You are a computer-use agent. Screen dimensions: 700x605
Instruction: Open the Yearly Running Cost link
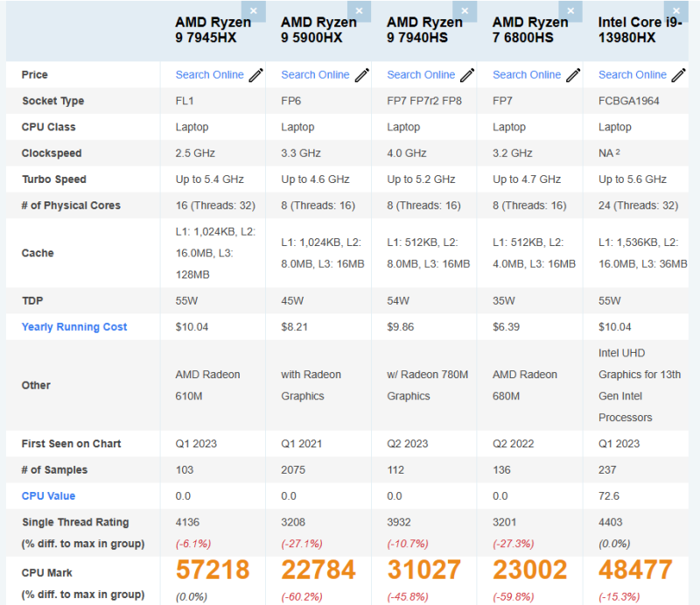[x=74, y=327]
